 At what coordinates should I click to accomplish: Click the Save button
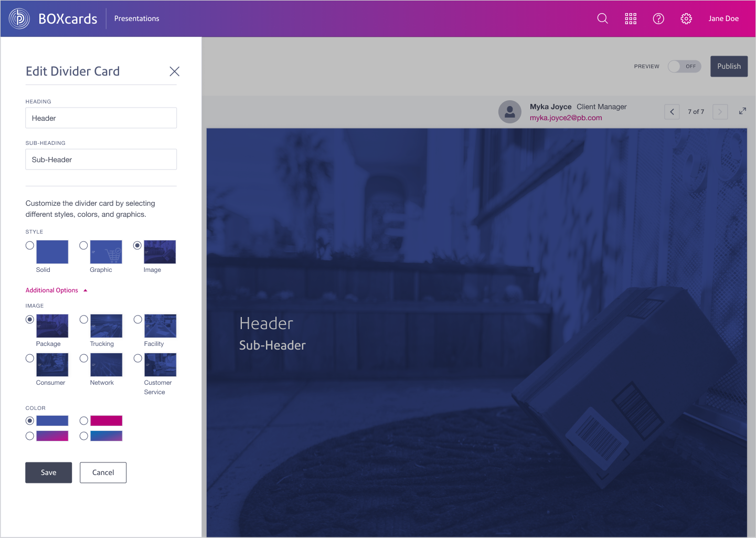pos(49,472)
